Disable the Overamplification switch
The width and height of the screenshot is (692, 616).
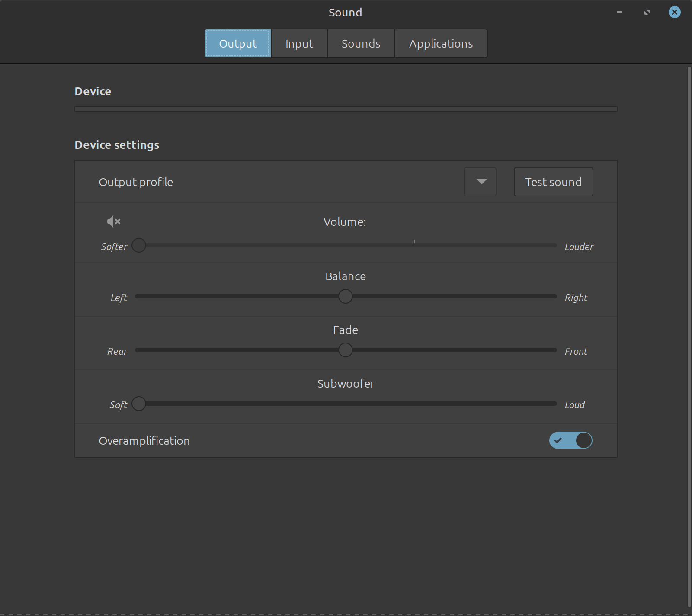[x=570, y=440]
